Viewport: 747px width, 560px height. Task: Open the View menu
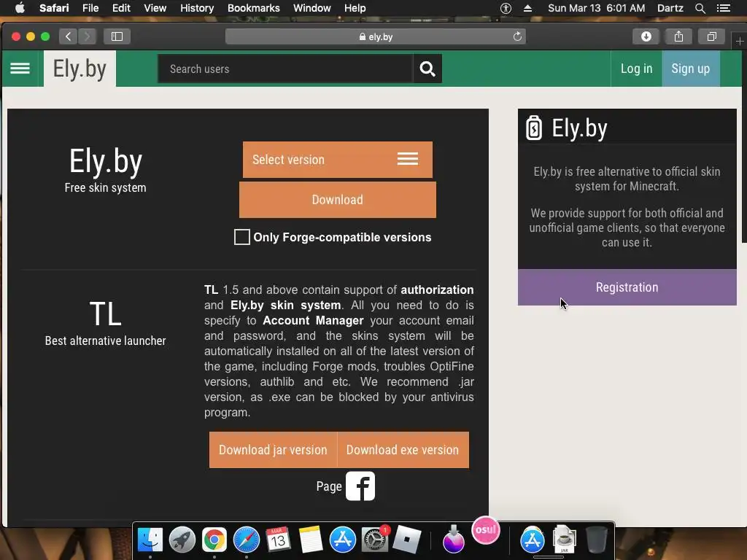[x=155, y=8]
